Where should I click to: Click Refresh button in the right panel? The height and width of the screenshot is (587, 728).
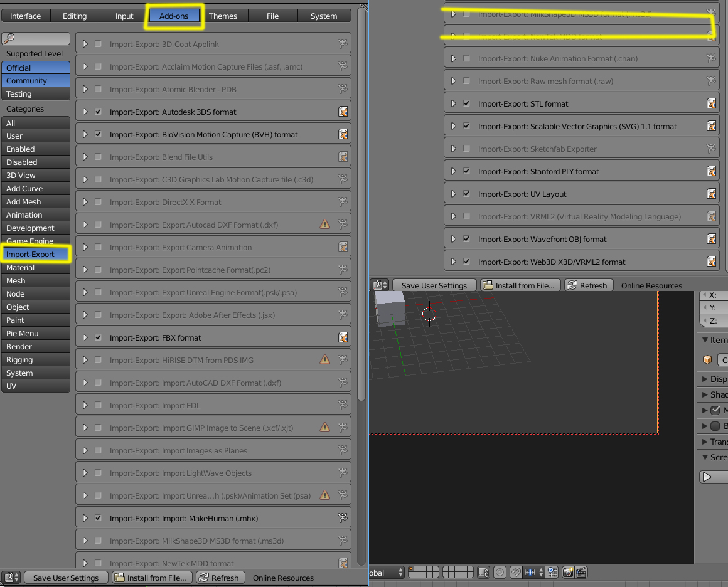(588, 285)
